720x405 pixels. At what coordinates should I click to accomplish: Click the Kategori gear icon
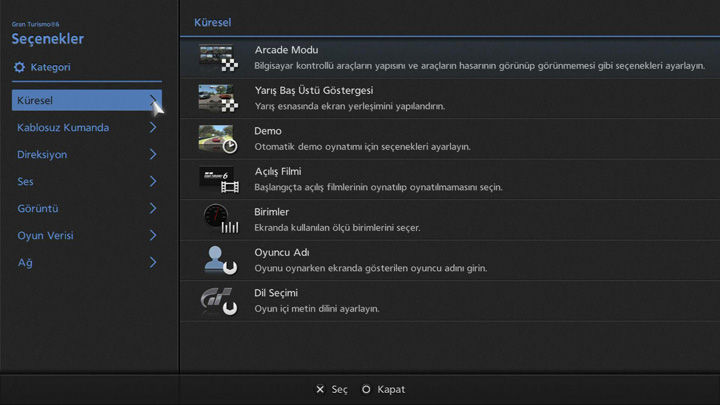pyautogui.click(x=19, y=67)
